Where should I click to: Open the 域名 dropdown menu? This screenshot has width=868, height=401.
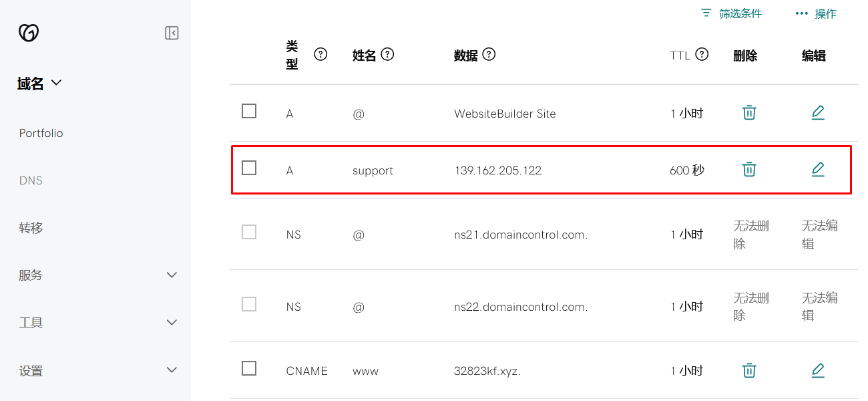click(38, 82)
